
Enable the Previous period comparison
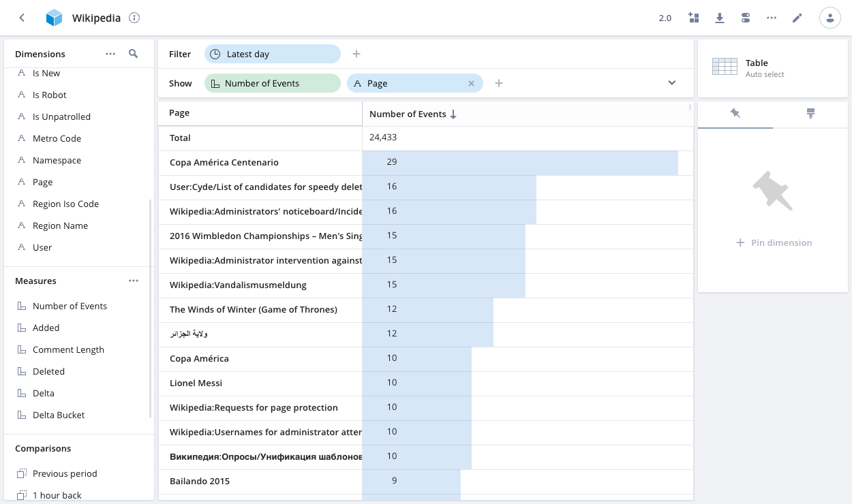pyautogui.click(x=79, y=473)
